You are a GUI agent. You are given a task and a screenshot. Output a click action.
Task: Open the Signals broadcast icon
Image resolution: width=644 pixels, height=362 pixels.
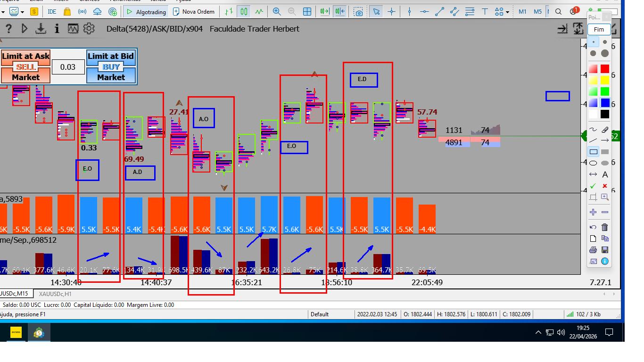coord(82,12)
